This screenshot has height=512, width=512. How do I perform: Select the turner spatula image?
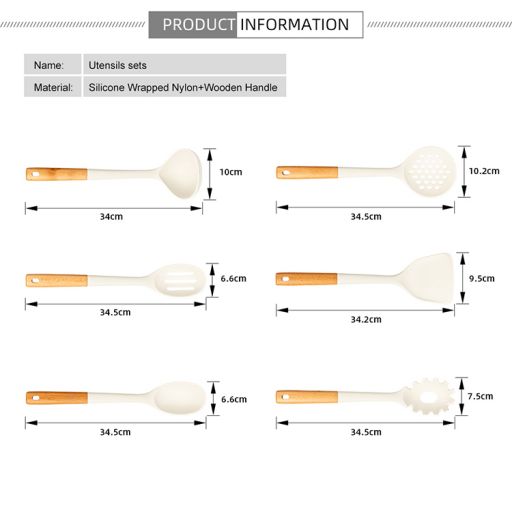click(365, 278)
